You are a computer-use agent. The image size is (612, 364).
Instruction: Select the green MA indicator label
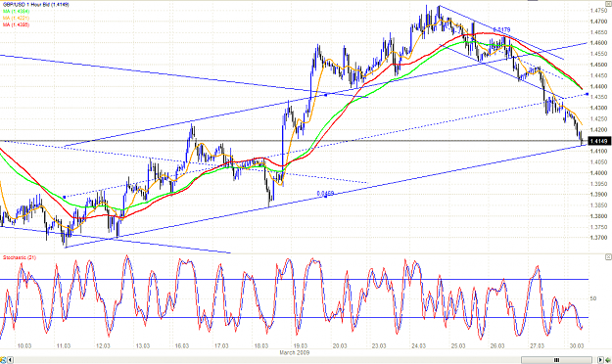point(16,12)
